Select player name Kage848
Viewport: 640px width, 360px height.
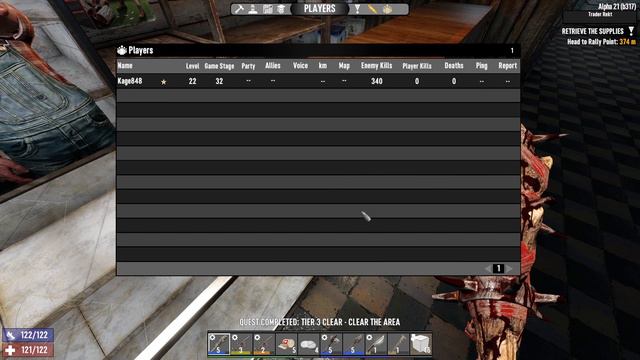pyautogui.click(x=130, y=81)
